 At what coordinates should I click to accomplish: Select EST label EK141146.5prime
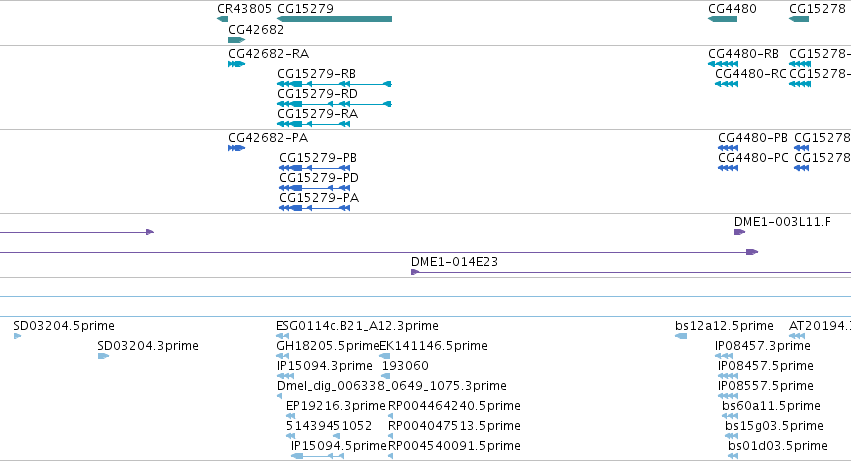434,346
